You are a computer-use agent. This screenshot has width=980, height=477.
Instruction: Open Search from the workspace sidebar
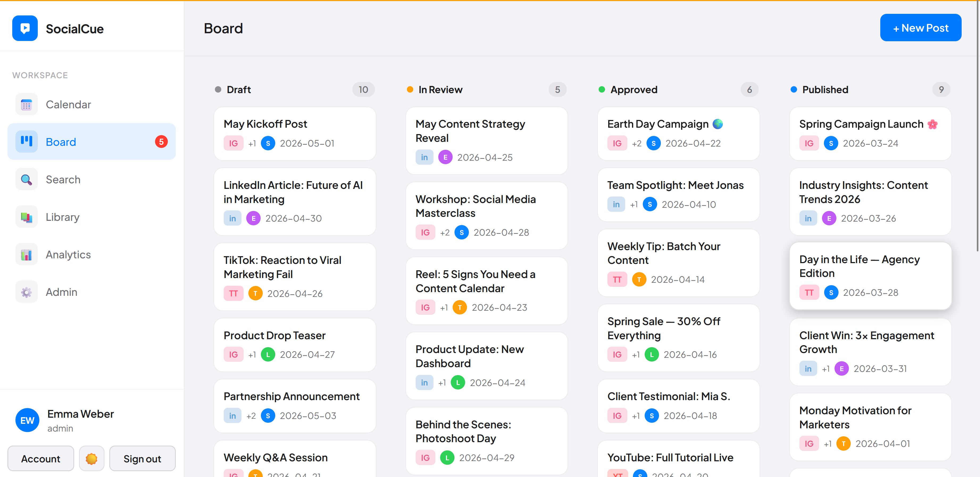click(x=26, y=179)
